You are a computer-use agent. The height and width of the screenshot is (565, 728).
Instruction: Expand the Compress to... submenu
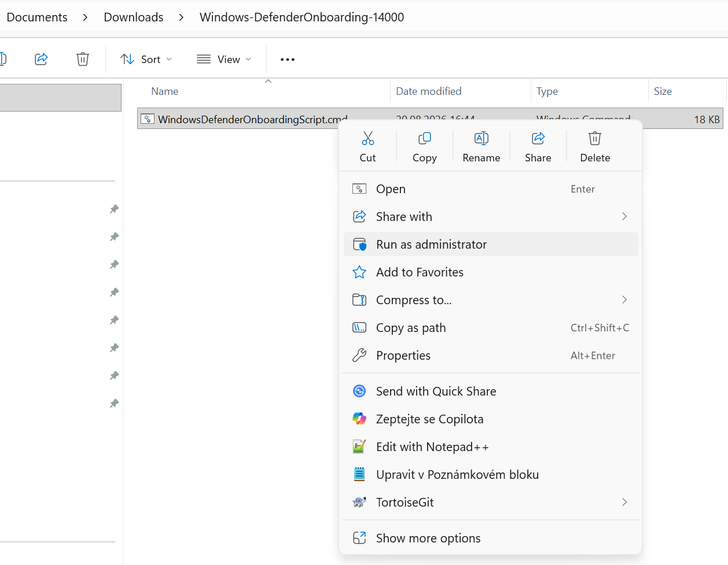pyautogui.click(x=491, y=300)
